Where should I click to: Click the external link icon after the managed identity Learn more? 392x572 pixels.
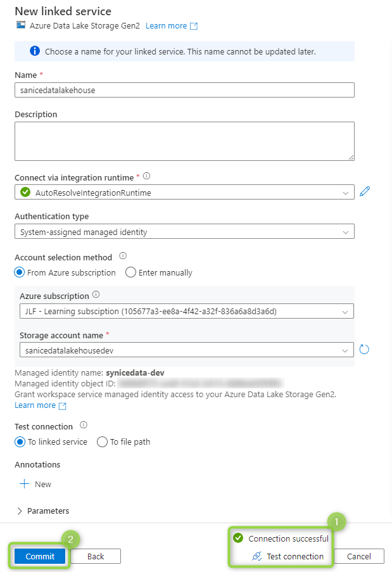63,406
